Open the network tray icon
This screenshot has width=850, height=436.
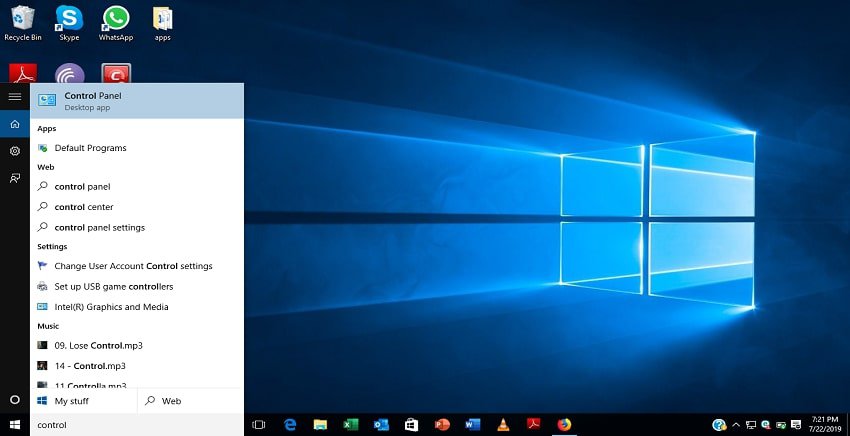click(x=751, y=425)
